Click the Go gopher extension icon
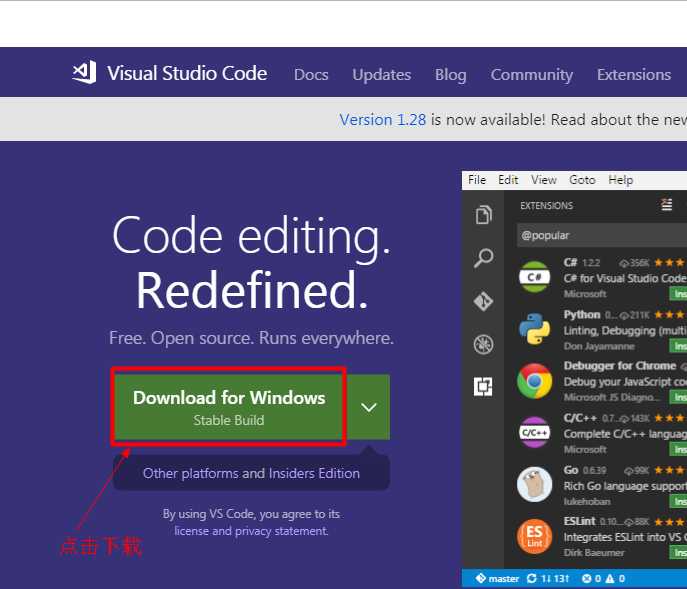 [x=534, y=484]
